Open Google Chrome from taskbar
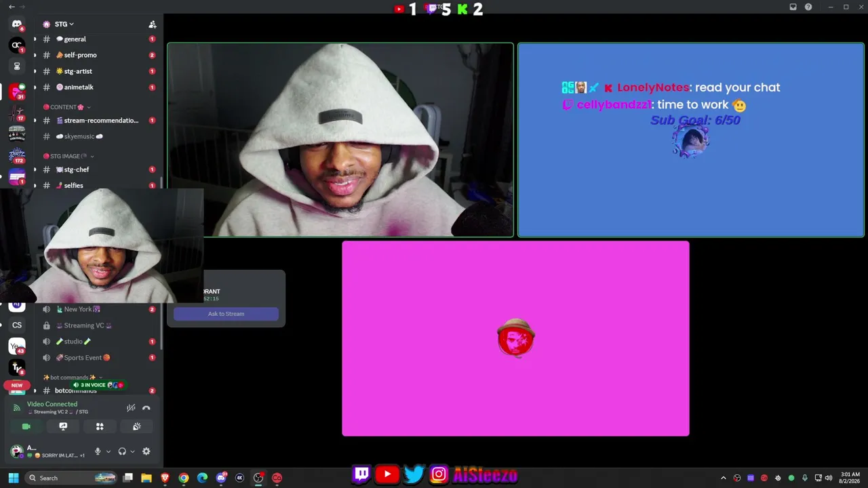 click(183, 478)
